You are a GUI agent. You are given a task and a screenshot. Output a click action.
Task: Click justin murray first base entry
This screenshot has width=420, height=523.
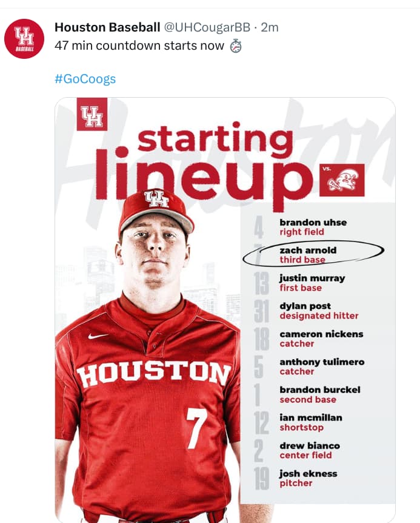(312, 283)
